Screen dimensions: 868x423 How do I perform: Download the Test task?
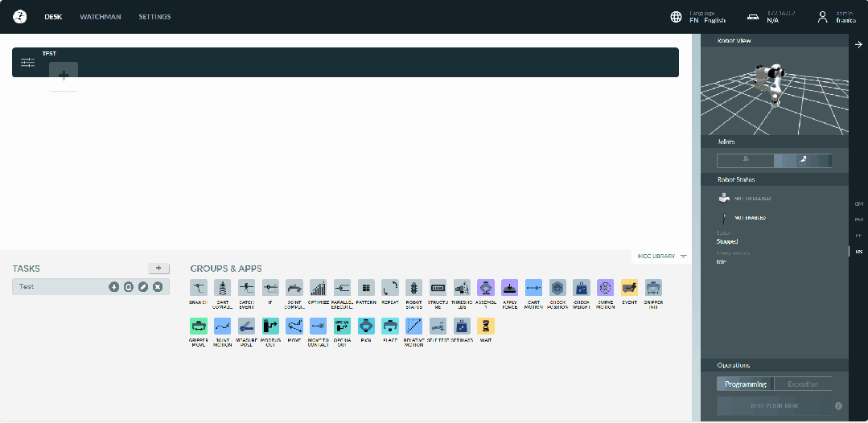pos(114,287)
